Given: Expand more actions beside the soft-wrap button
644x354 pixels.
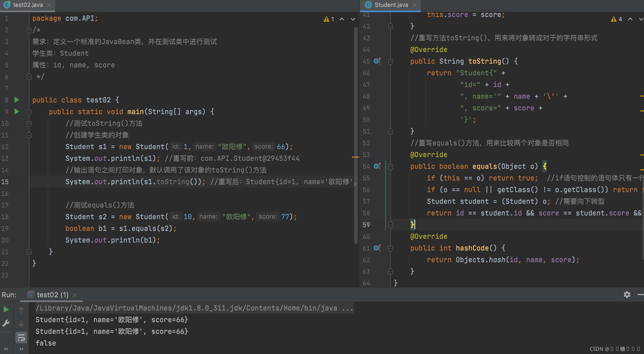Looking at the screenshot, I should pos(21,349).
